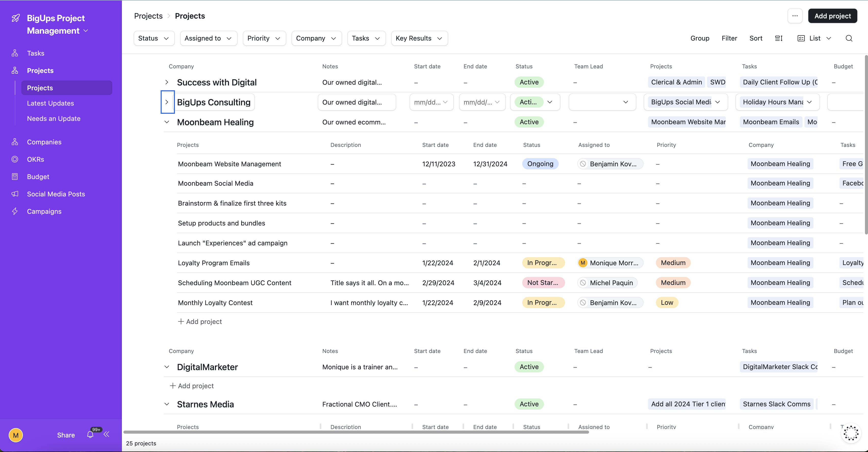Open the three-dot more options menu
This screenshot has width=868, height=452.
[795, 16]
